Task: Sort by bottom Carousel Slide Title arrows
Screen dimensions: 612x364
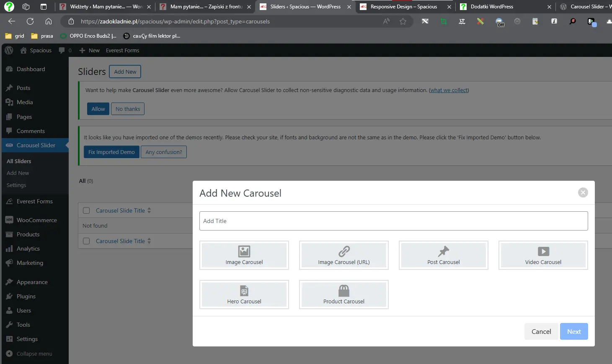Action: 149,241
